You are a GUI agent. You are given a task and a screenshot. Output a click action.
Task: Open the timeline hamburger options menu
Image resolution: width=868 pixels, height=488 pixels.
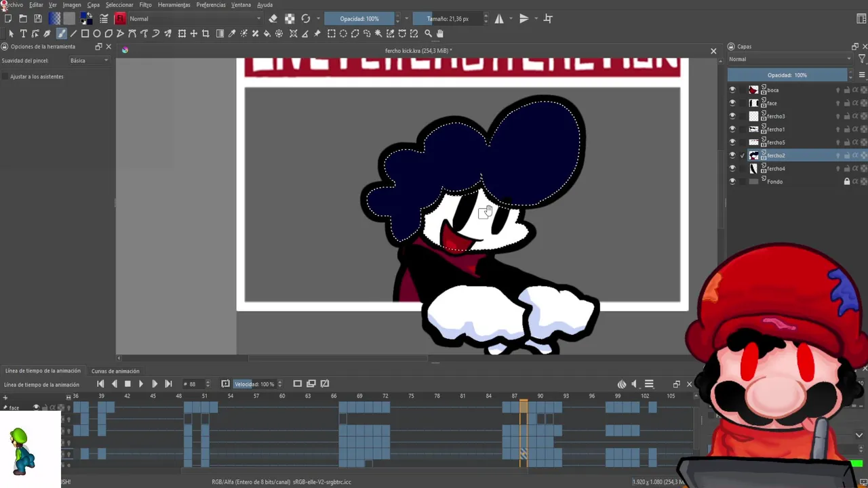(x=649, y=384)
